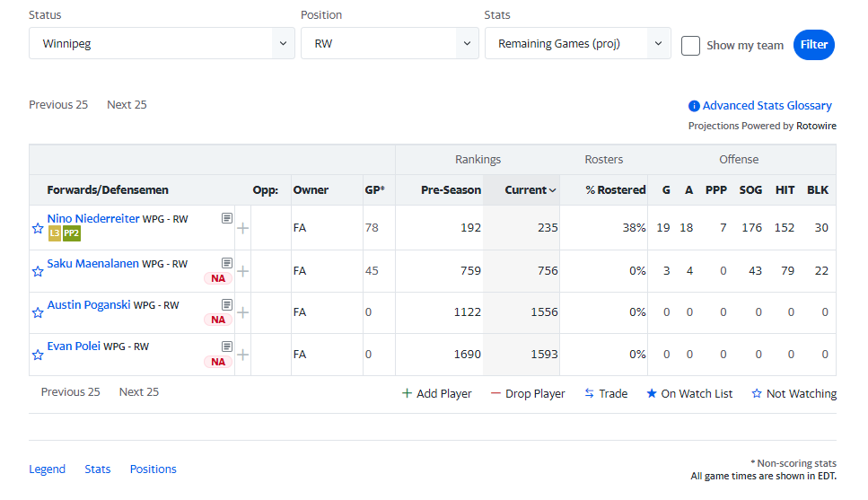The width and height of the screenshot is (868, 500).
Task: Toggle watch star for Austin Poganski
Action: point(38,313)
